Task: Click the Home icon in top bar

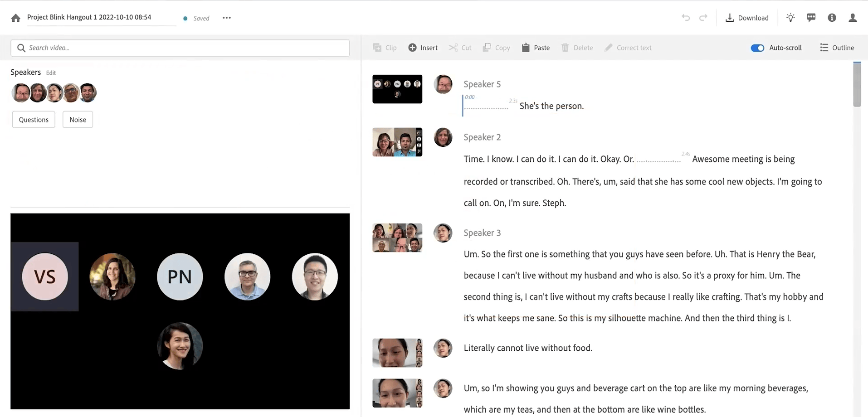Action: coord(15,18)
